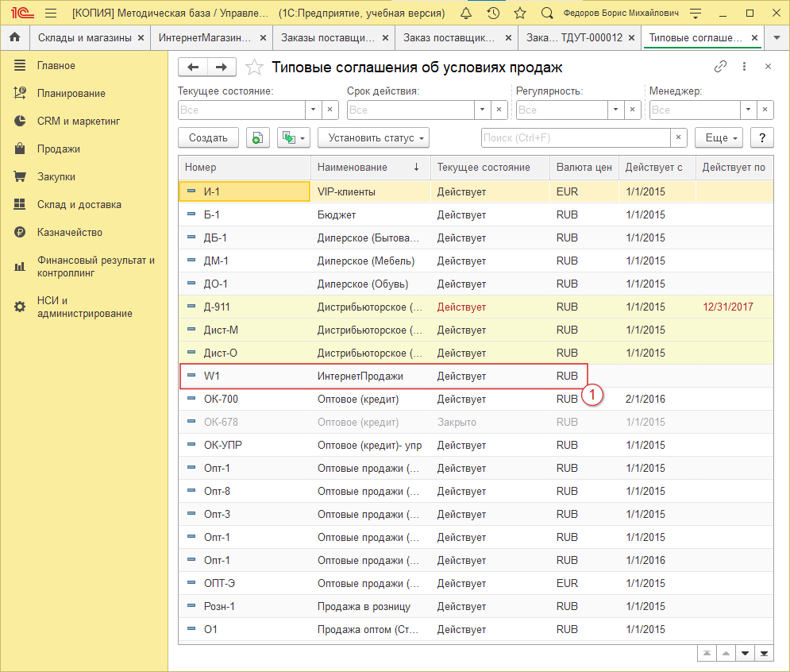
Task: Click the global search magnifier icon
Action: (x=547, y=13)
